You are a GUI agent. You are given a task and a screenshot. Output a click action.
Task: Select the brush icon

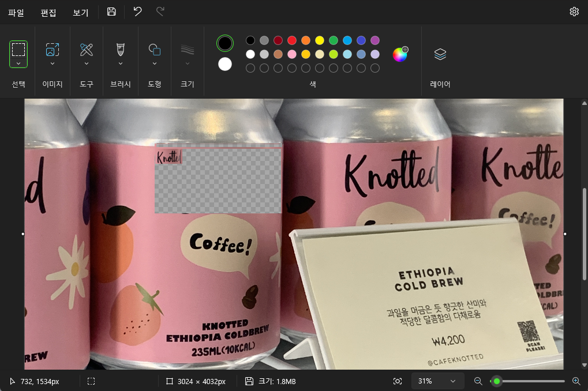[x=121, y=50]
